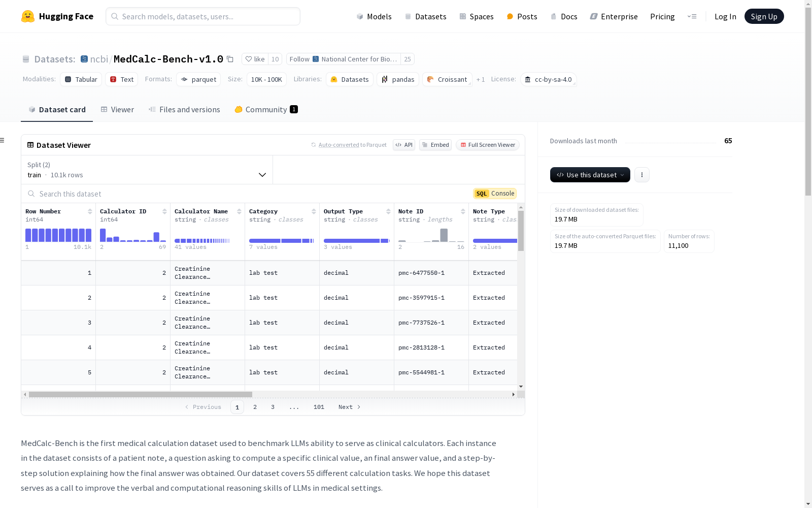Select the pandas library tag
This screenshot has height=508, width=812.
pyautogui.click(x=398, y=79)
